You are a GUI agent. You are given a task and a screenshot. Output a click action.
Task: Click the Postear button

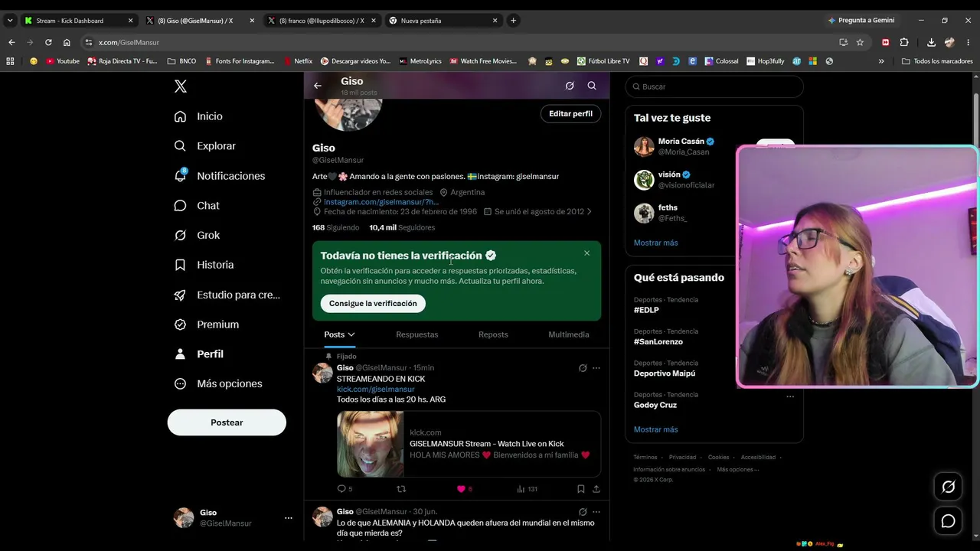point(227,422)
